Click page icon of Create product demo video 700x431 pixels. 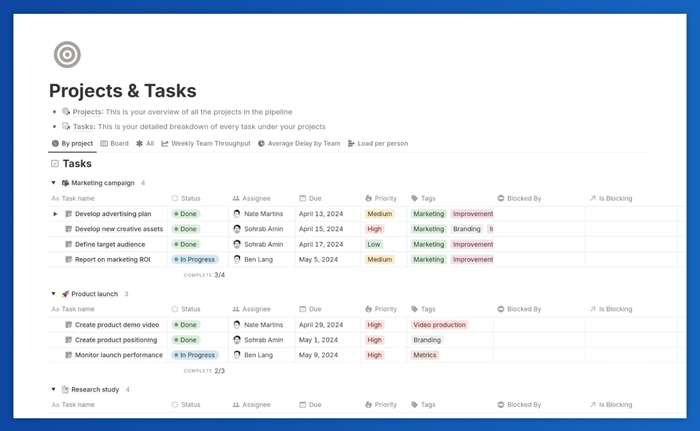coord(68,325)
